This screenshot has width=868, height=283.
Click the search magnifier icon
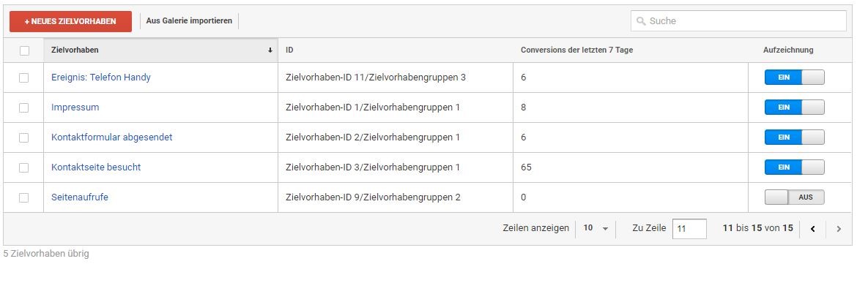(x=641, y=21)
